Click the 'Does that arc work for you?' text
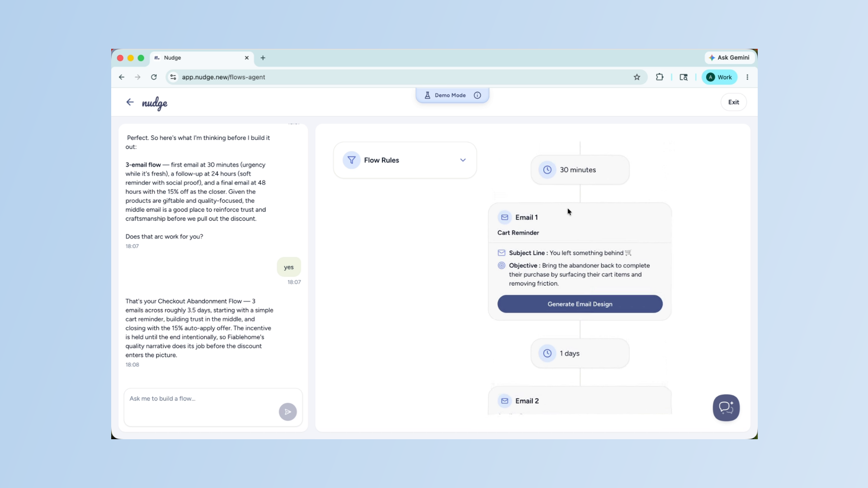Viewport: 868px width, 488px height. click(165, 236)
